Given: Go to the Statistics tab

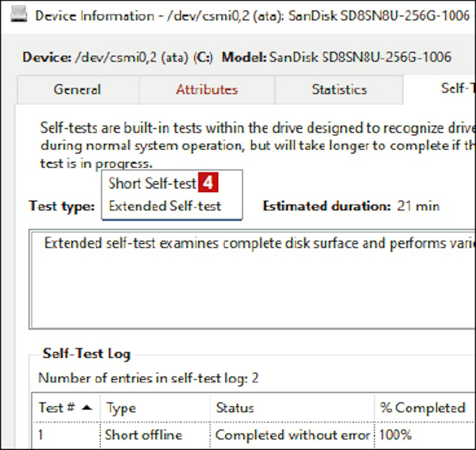Looking at the screenshot, I should 339,90.
